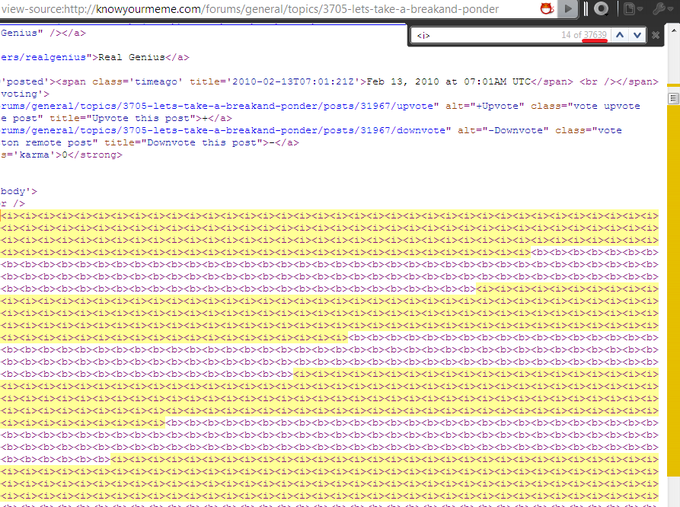
Task: Click the find-in-page search field
Action: click(x=486, y=35)
